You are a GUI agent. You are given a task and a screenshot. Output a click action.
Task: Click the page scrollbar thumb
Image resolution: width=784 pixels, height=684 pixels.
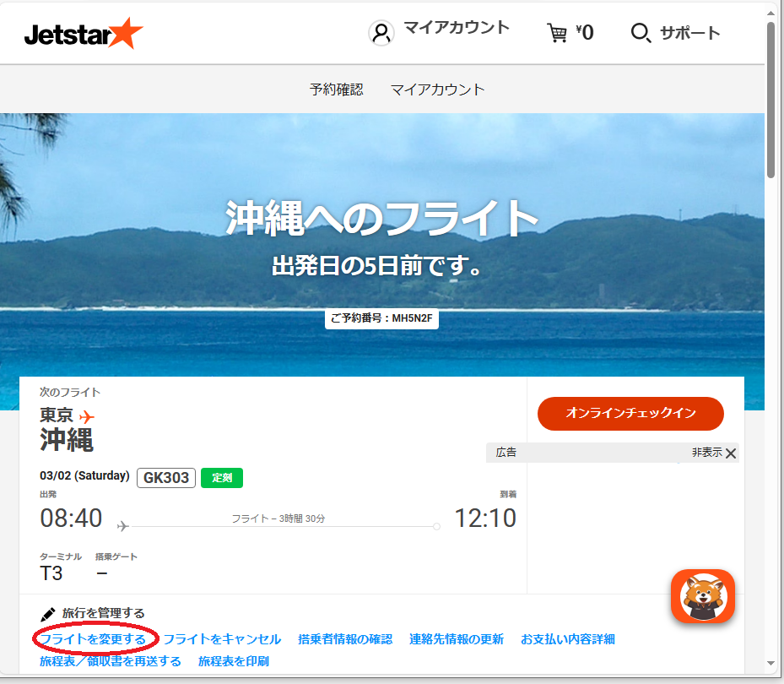click(771, 100)
